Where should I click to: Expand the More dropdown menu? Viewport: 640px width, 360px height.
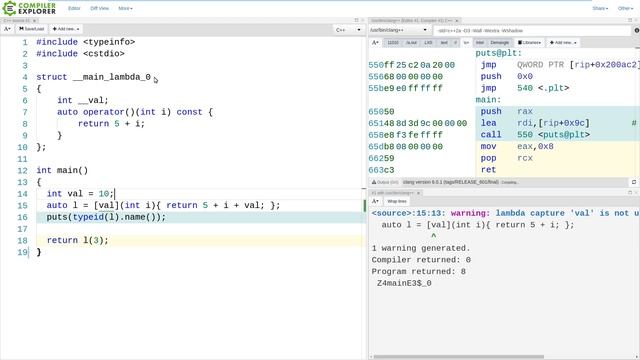125,8
